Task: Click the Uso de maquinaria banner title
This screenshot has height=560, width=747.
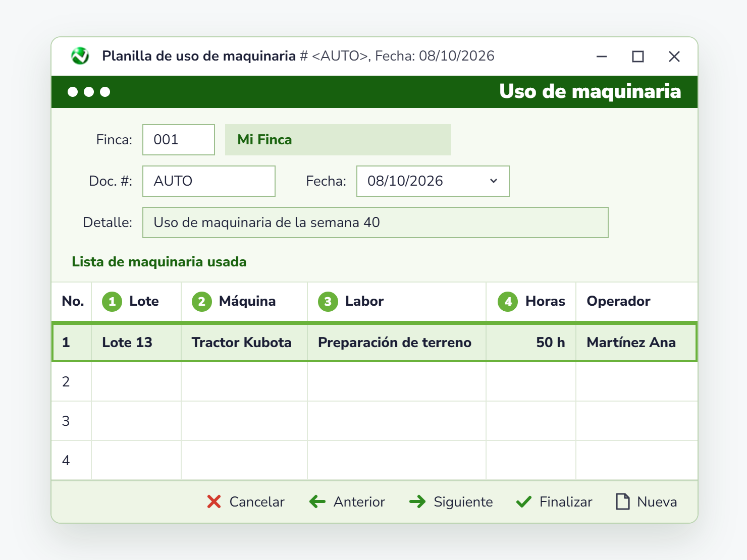Action: [590, 91]
